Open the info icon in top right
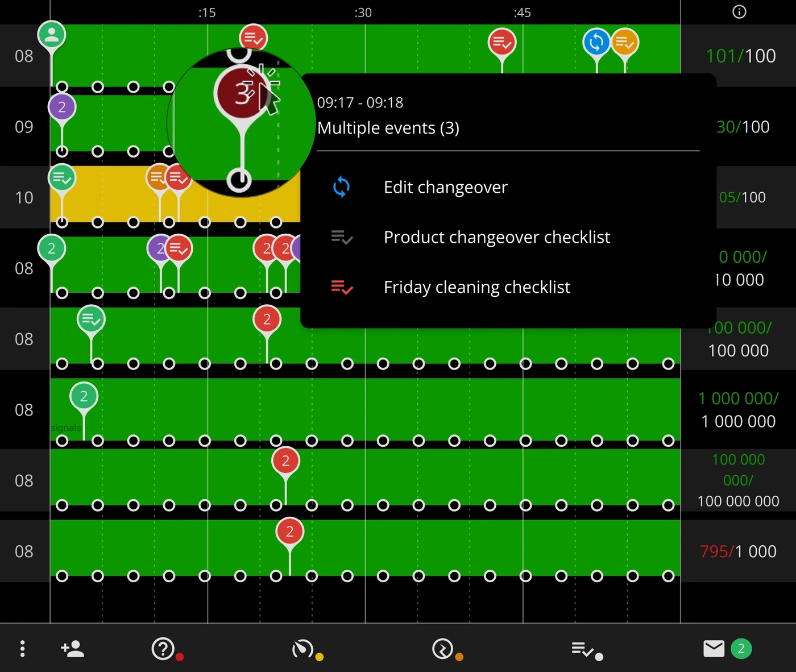Screen dimensions: 796x672 pyautogui.click(x=739, y=12)
